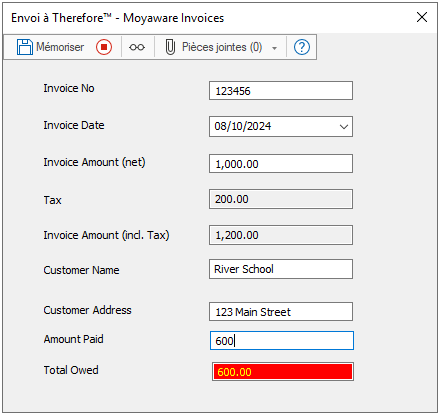440x415 pixels.
Task: Click Invoice Amount (incl. Tax) field
Action: 281,235
